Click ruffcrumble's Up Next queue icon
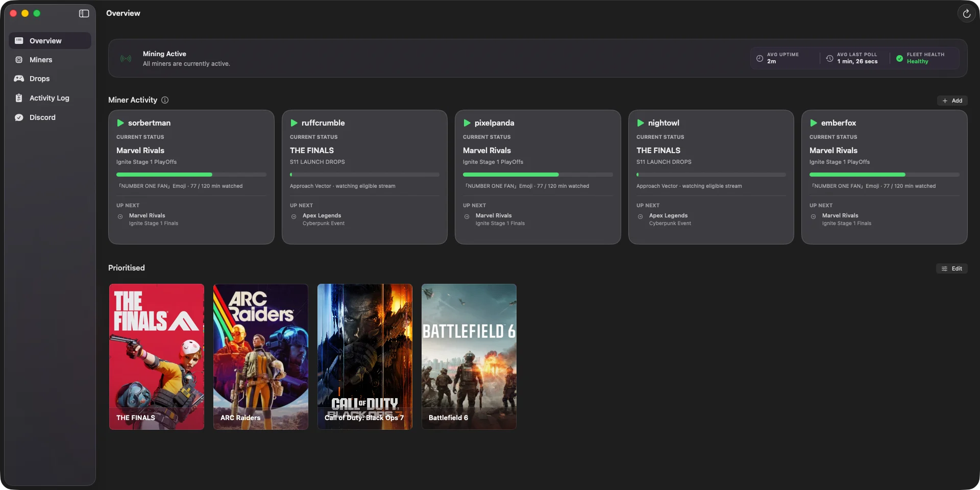The width and height of the screenshot is (980, 490). point(294,217)
